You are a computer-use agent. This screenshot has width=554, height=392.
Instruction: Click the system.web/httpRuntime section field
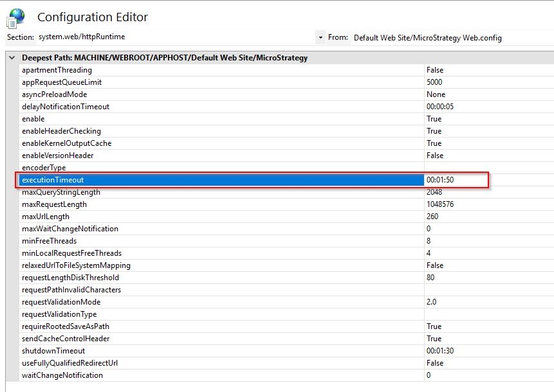(174, 38)
